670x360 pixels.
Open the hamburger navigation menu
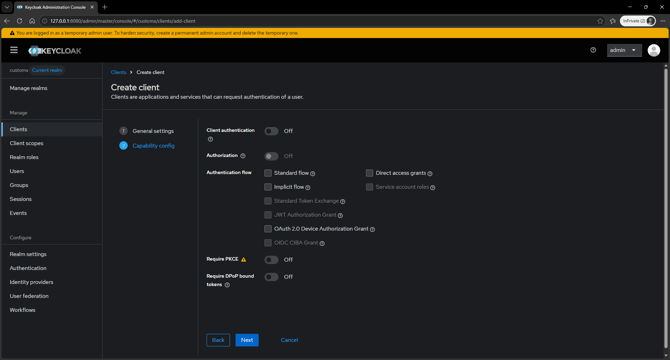tap(14, 50)
